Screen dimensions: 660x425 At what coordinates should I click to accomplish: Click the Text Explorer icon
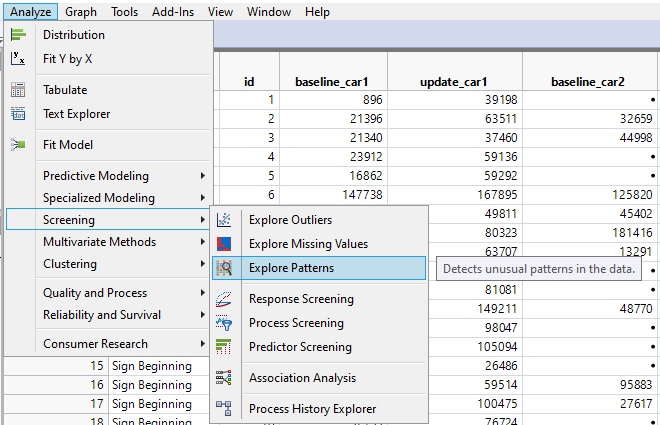coord(18,114)
